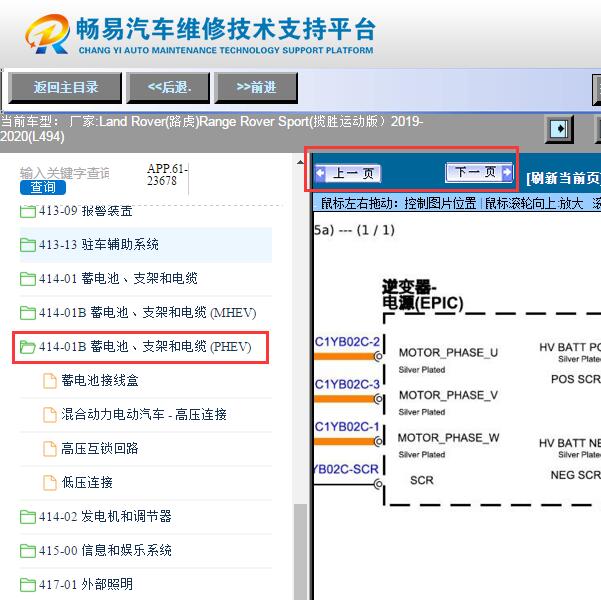Viewport: 601px width, 600px height.
Task: Click the 下一页 next page button
Action: pyautogui.click(x=479, y=172)
